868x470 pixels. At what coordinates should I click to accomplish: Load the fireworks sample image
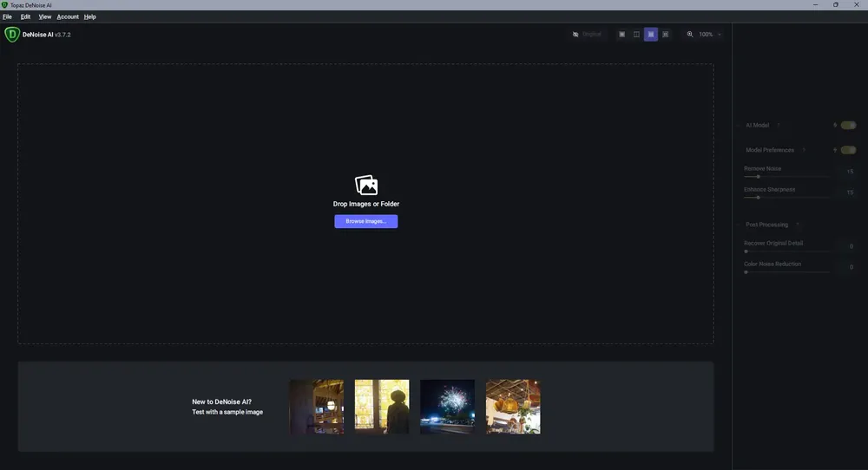click(447, 407)
